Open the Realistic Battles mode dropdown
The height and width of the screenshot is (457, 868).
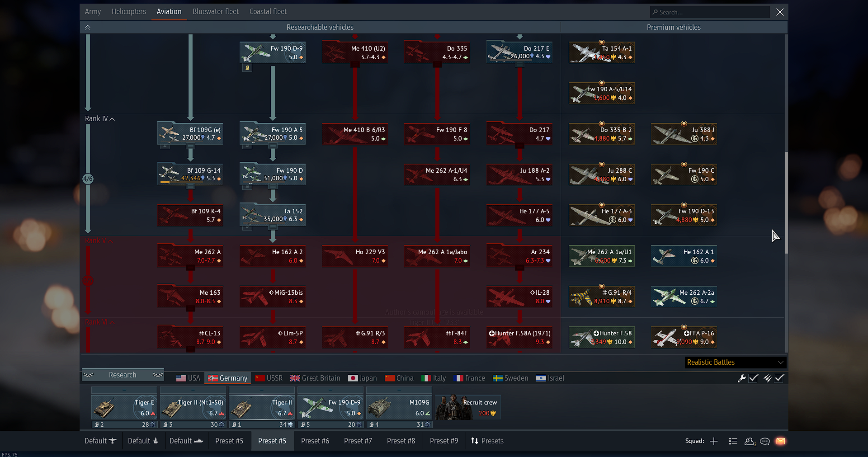click(x=735, y=363)
